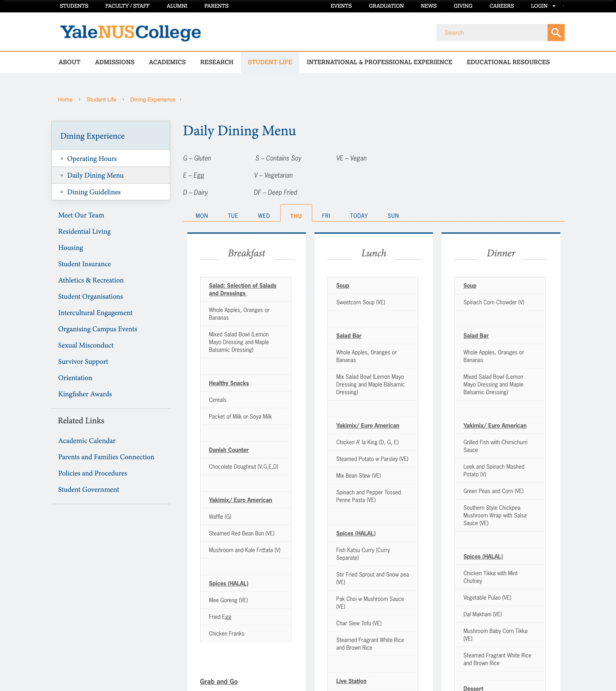Visit the GRADUATION top bar link
The width and height of the screenshot is (616, 691).
click(386, 6)
